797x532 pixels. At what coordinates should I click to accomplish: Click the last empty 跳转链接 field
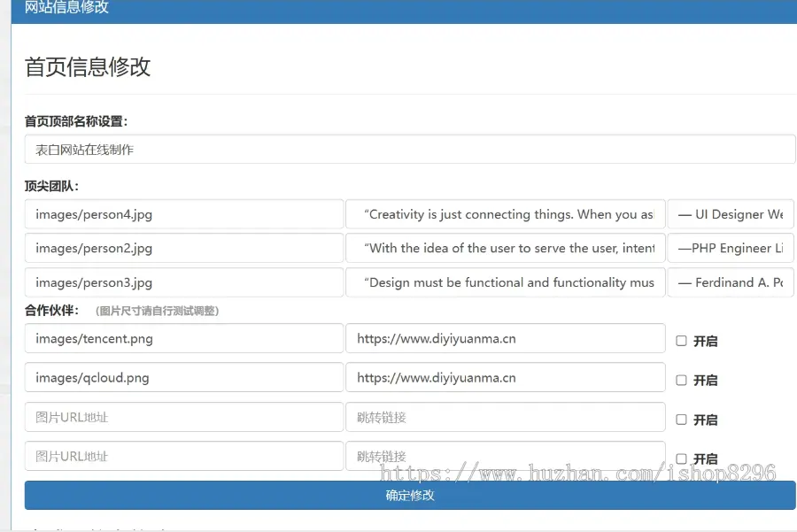[505, 457]
